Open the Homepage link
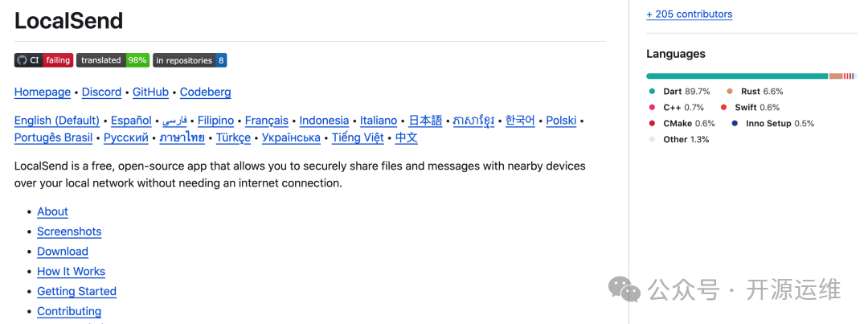 pyautogui.click(x=43, y=92)
